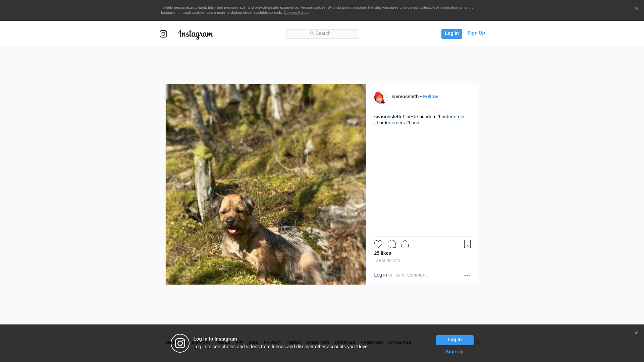
Task: Dismiss the cookie notice banner
Action: [636, 8]
